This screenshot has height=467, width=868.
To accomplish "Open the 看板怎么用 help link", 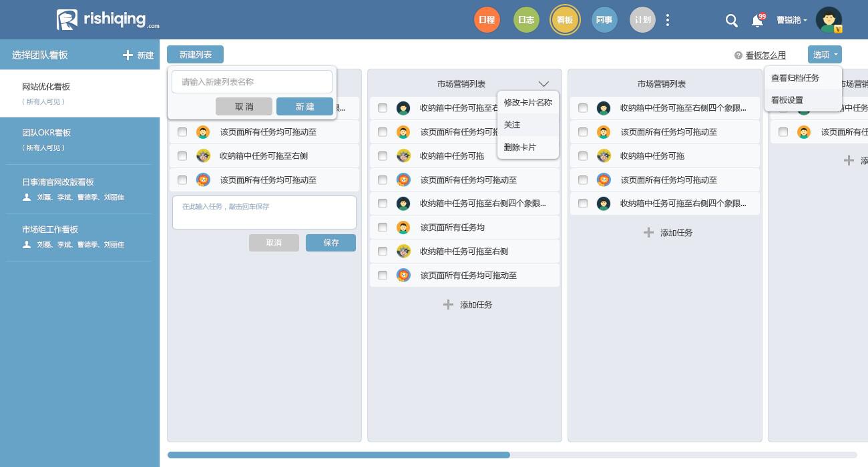I will 765,55.
